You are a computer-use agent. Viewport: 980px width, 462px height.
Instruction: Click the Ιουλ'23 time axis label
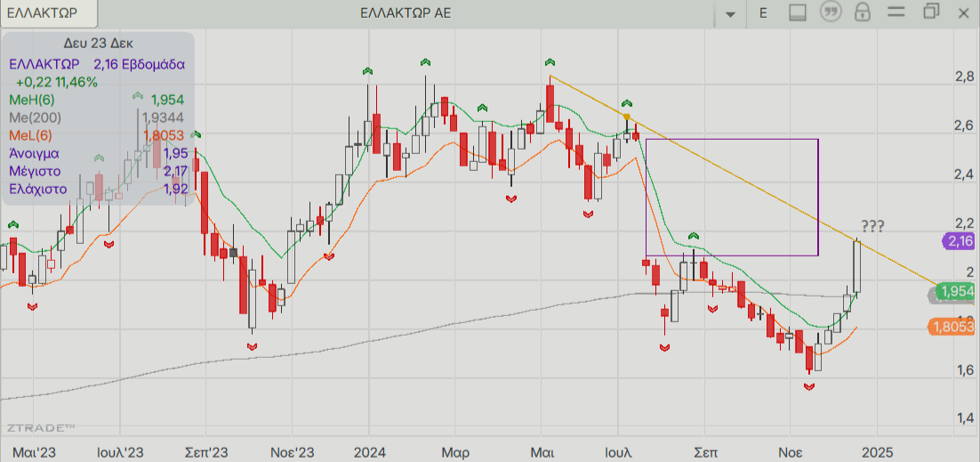121,452
